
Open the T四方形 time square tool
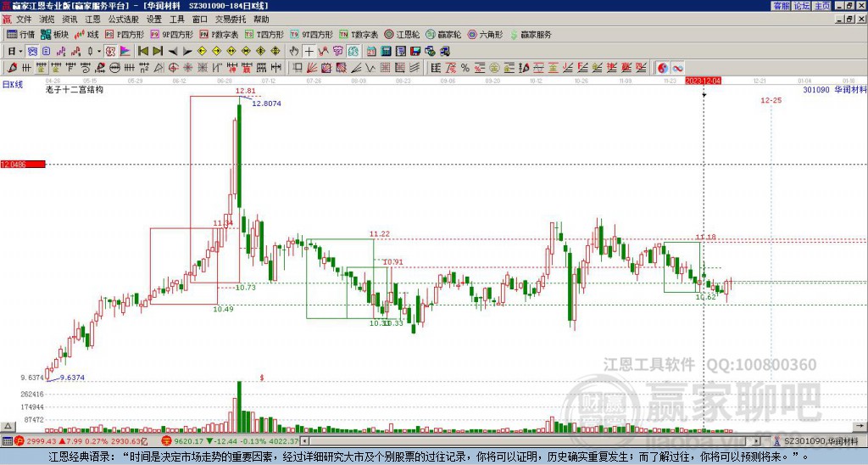tap(264, 34)
